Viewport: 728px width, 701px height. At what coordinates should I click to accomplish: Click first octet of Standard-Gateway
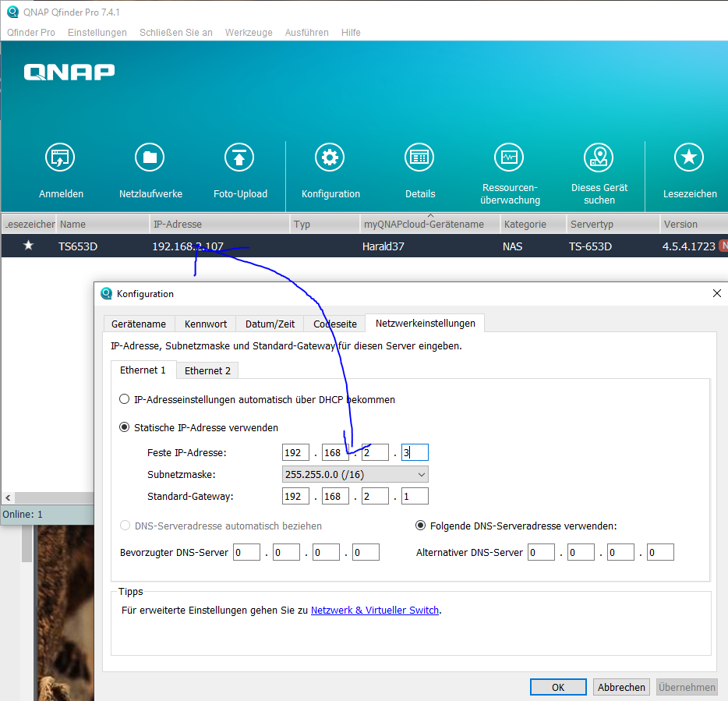pyautogui.click(x=295, y=496)
